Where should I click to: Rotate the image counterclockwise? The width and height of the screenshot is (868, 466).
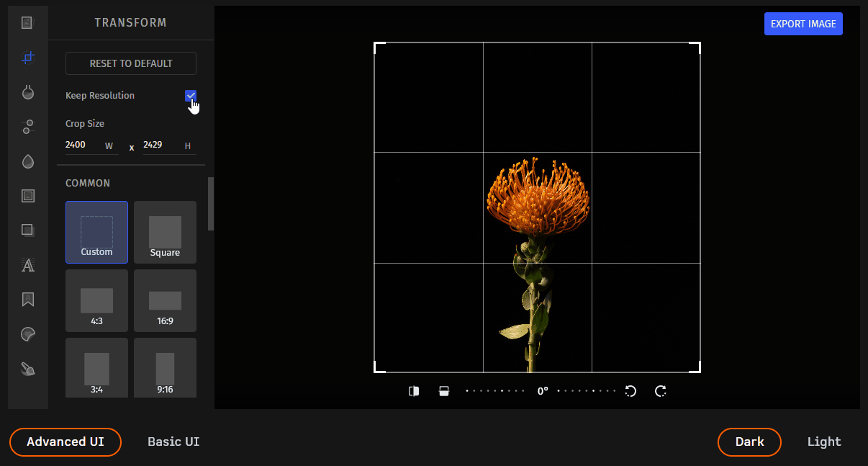tap(630, 391)
